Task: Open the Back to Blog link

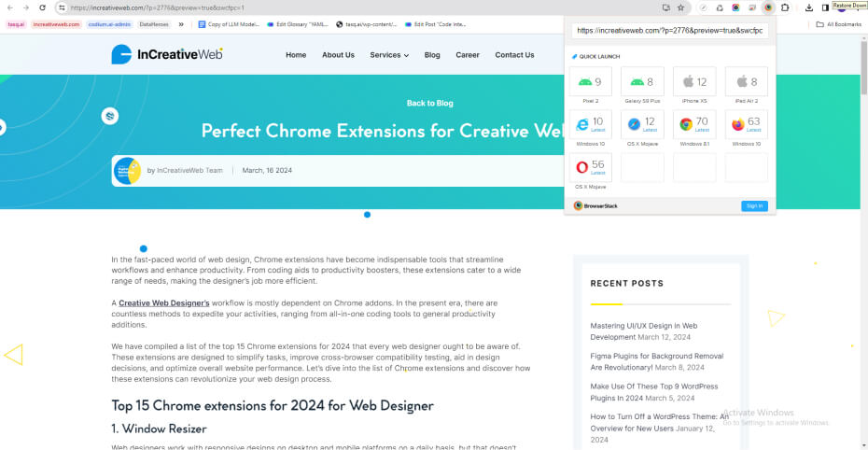Action: point(429,104)
